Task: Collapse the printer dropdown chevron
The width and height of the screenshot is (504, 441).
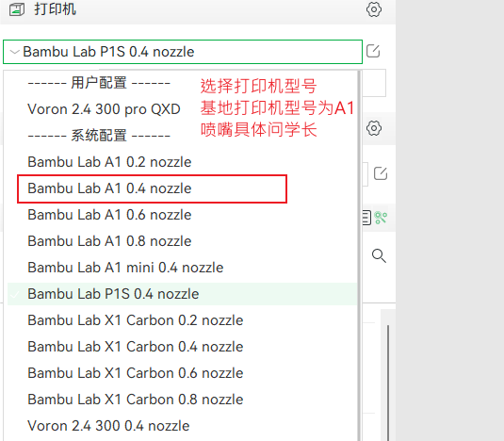Action: tap(14, 52)
